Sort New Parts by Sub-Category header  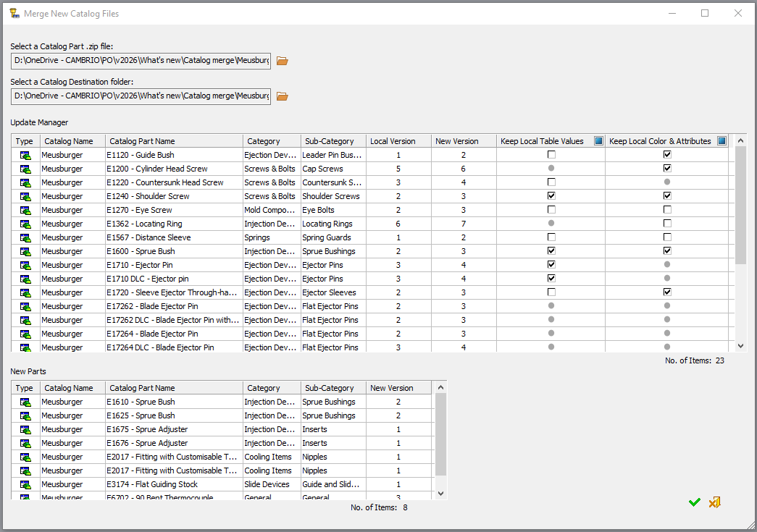click(x=333, y=388)
